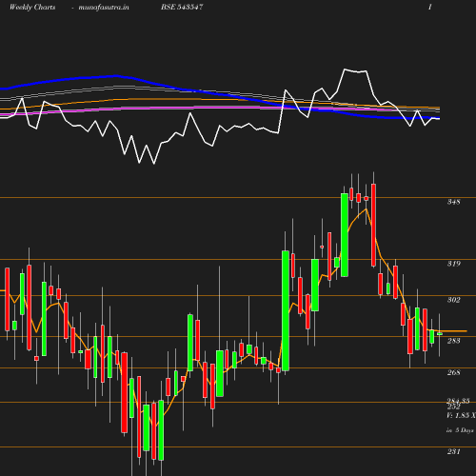Select the 302 price level label

[453, 300]
